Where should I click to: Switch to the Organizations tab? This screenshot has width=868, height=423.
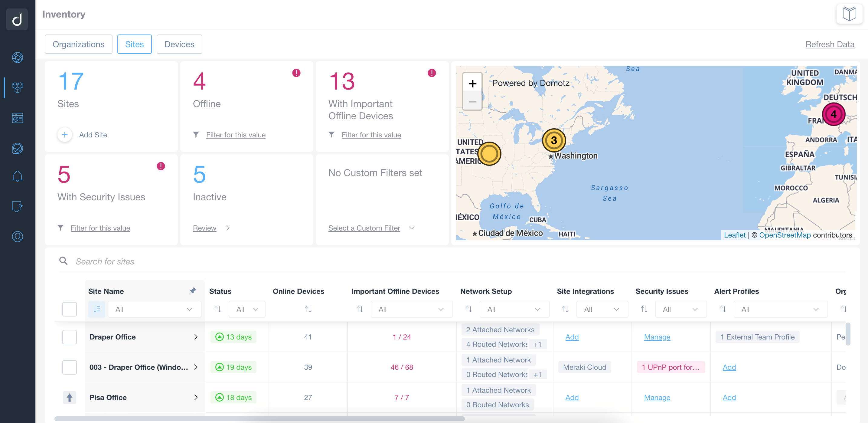coord(79,44)
